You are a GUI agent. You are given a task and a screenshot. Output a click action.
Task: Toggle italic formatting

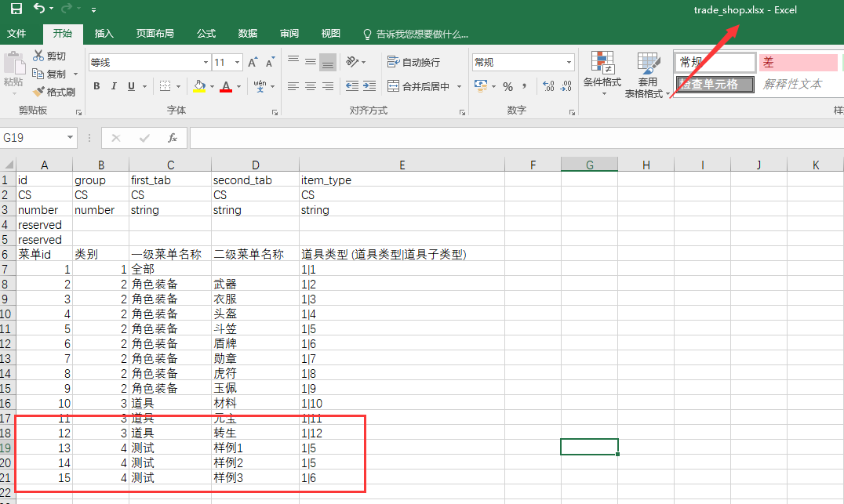point(114,86)
